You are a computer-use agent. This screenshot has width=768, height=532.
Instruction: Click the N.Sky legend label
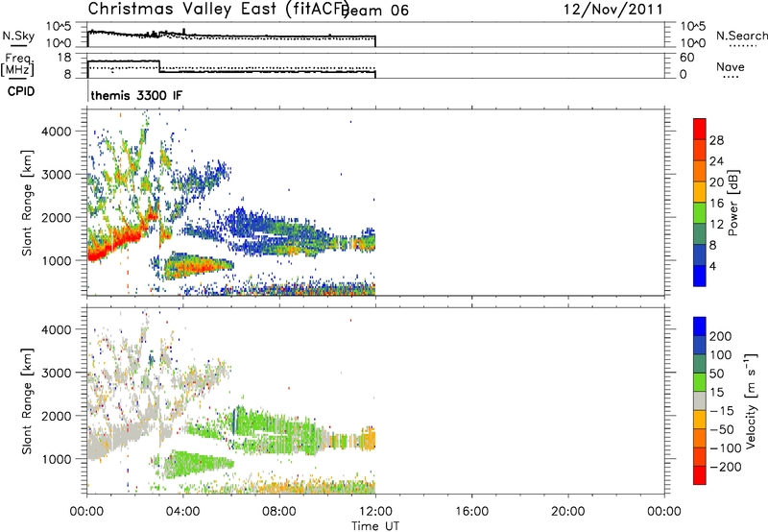(x=18, y=36)
